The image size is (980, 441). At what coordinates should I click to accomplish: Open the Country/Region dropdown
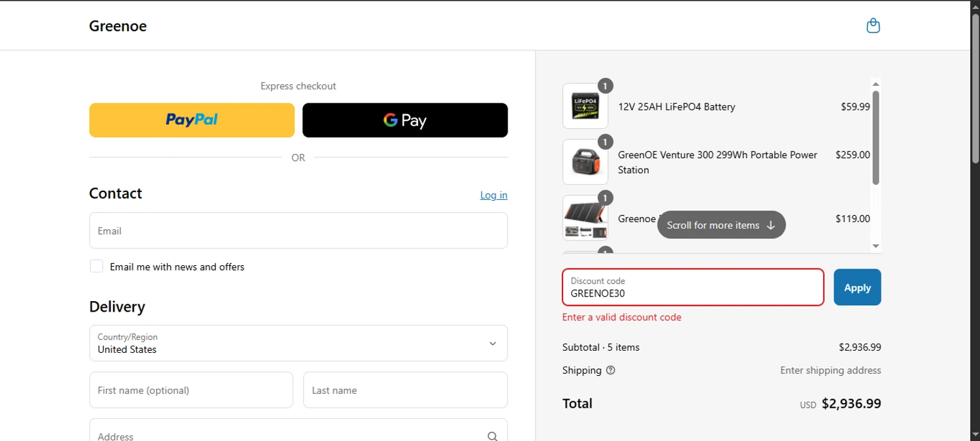tap(299, 343)
